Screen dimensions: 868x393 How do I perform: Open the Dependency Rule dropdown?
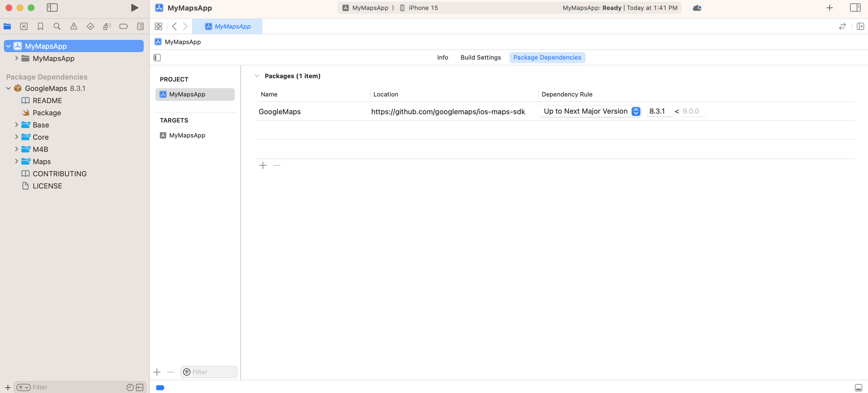(590, 112)
